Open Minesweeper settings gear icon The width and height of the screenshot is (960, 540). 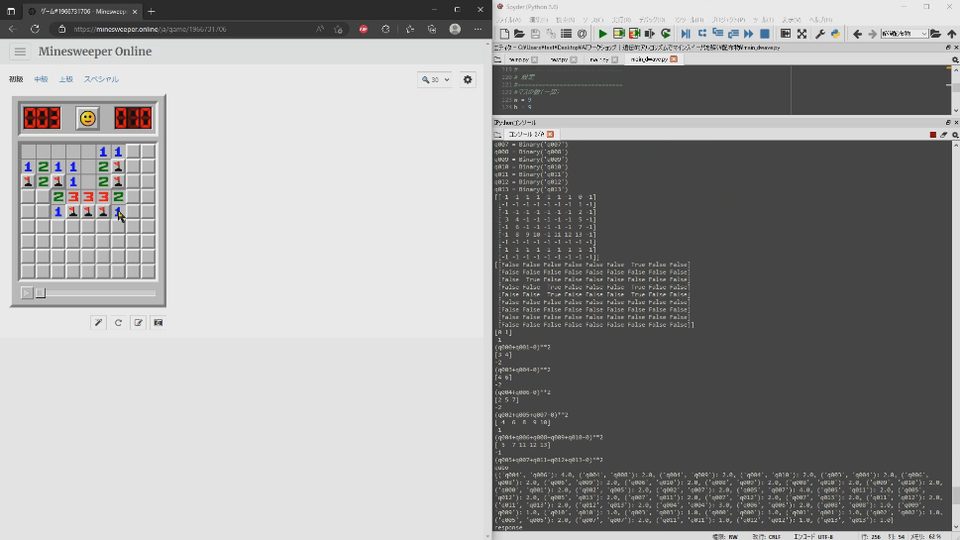pyautogui.click(x=468, y=80)
